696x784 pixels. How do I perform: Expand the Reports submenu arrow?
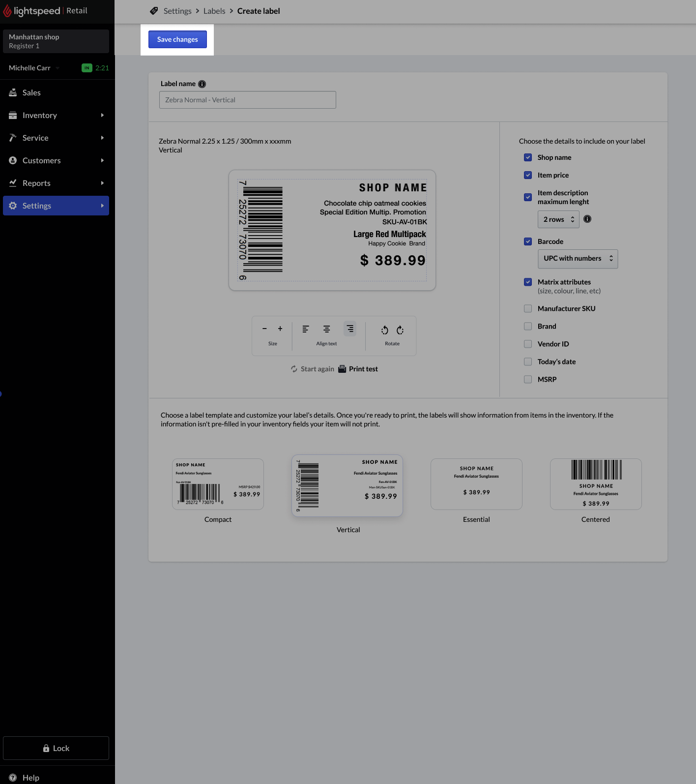102,183
